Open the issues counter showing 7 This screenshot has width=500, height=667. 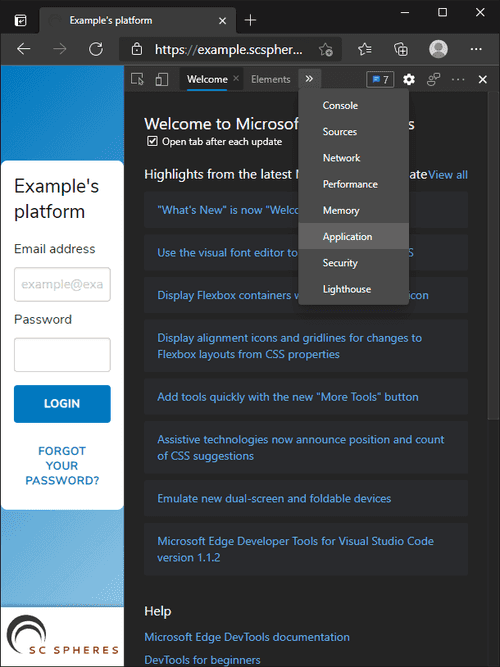point(380,80)
